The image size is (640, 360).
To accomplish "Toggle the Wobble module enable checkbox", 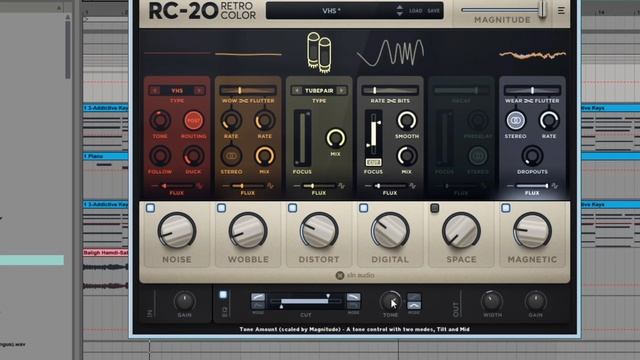I will click(x=221, y=208).
